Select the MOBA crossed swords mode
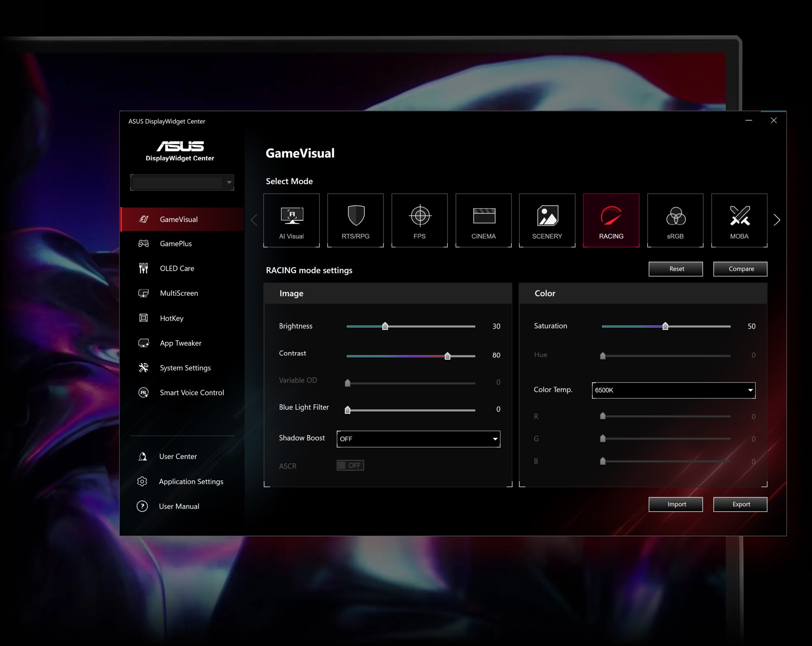The image size is (812, 646). tap(739, 220)
